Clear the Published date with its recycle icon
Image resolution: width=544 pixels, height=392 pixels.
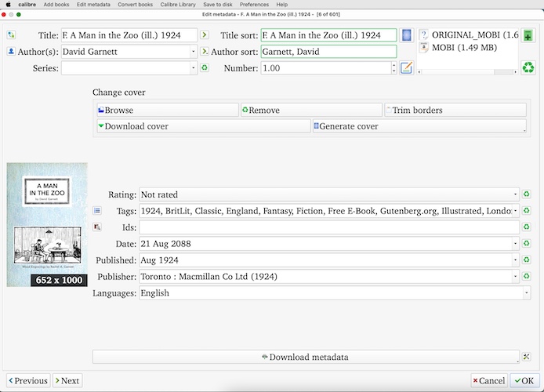coord(526,260)
